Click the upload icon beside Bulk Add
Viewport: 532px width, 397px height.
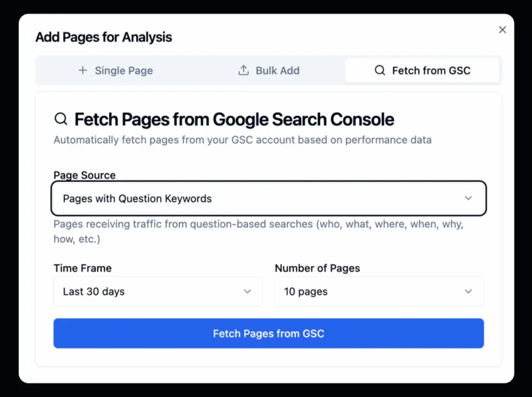(244, 70)
